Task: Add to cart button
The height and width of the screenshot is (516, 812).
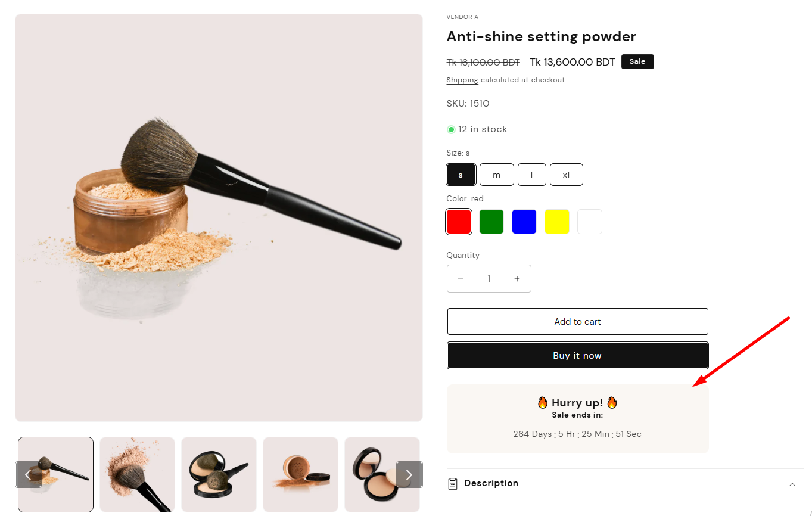Action: [578, 322]
